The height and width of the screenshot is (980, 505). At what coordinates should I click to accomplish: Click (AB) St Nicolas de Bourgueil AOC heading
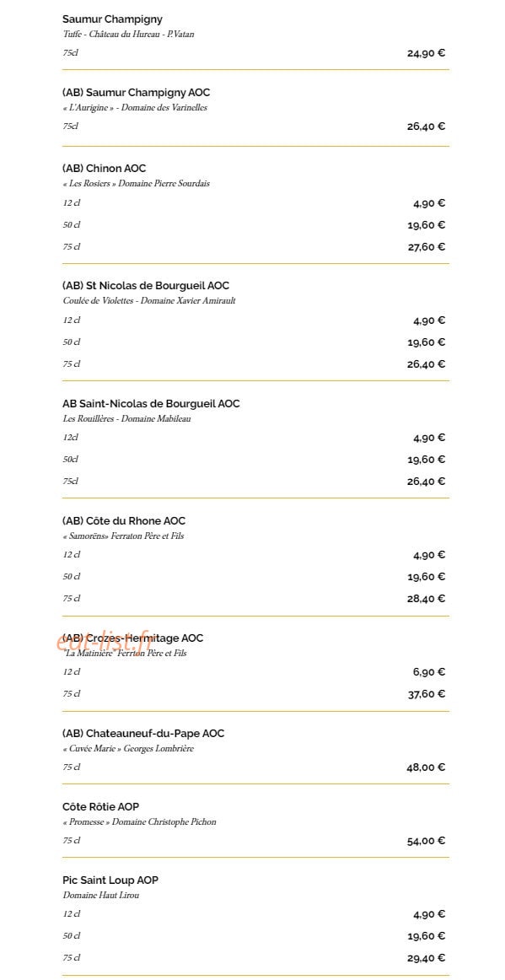146,286
